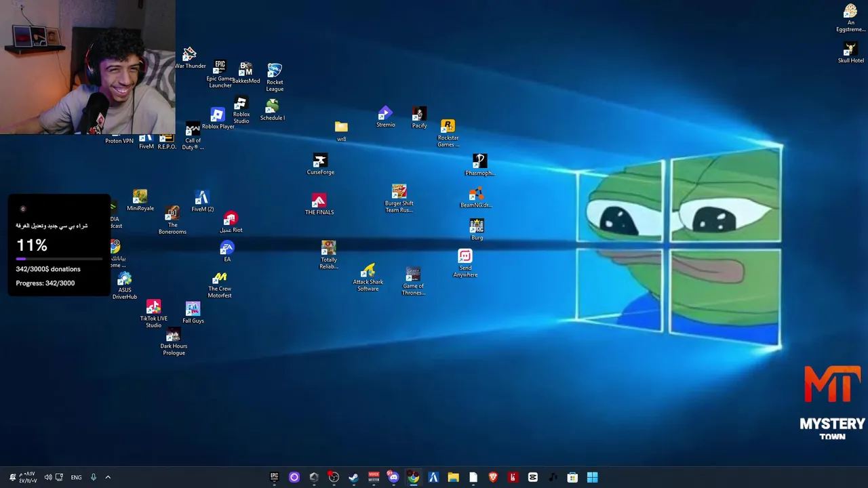Open File Explorer from taskbar
Screen dimensions: 868x488
(x=453, y=477)
